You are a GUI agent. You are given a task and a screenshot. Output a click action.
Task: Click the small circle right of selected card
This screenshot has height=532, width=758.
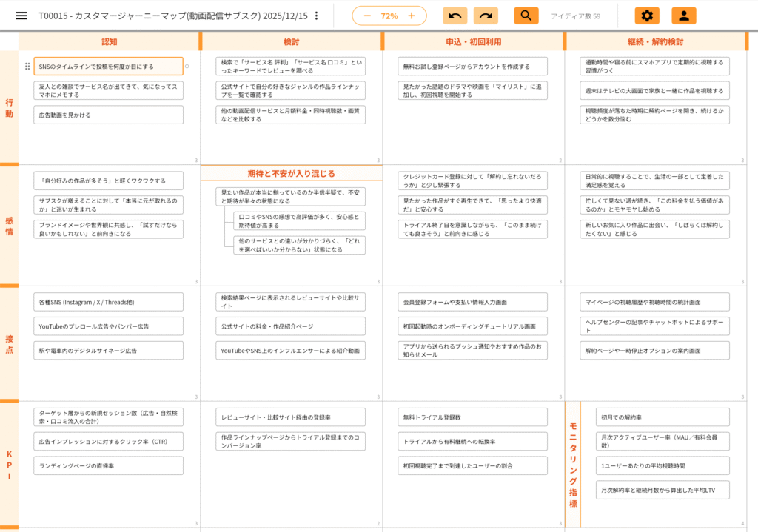tap(187, 67)
